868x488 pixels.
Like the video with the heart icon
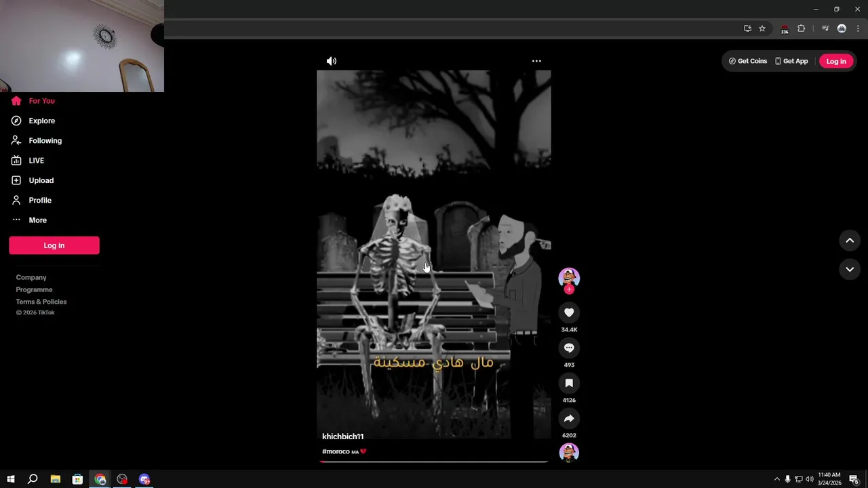click(569, 312)
